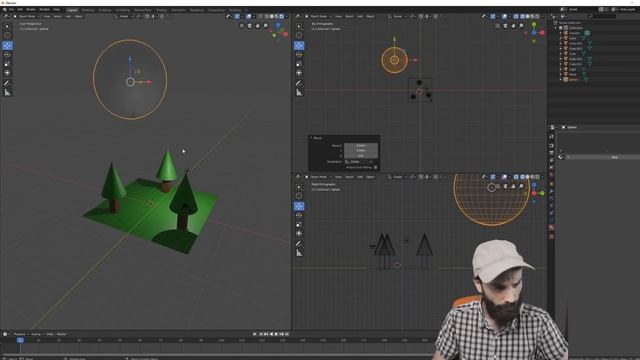Click the Marker menu in the timeline header
The width and height of the screenshot is (640, 360).
(62, 334)
